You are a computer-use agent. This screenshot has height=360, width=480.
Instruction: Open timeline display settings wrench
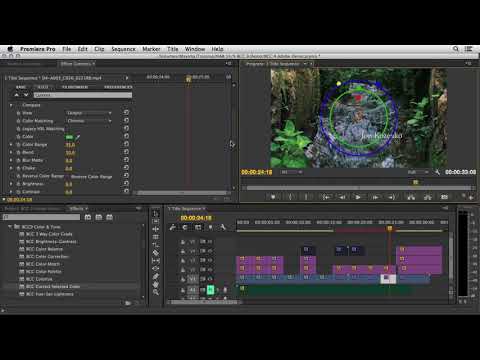coord(223,227)
